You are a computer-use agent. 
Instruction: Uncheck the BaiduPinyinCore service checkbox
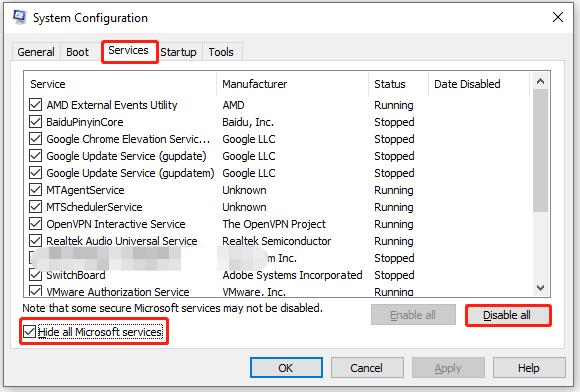tap(36, 122)
